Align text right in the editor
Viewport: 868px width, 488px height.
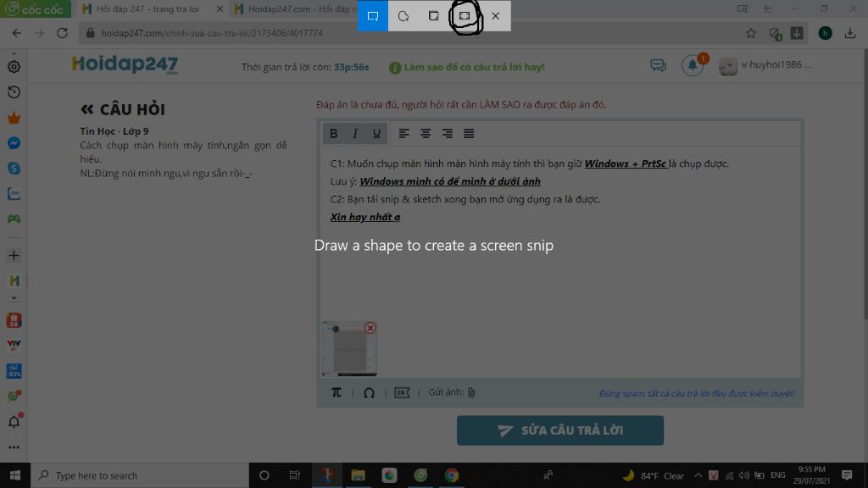(x=447, y=133)
